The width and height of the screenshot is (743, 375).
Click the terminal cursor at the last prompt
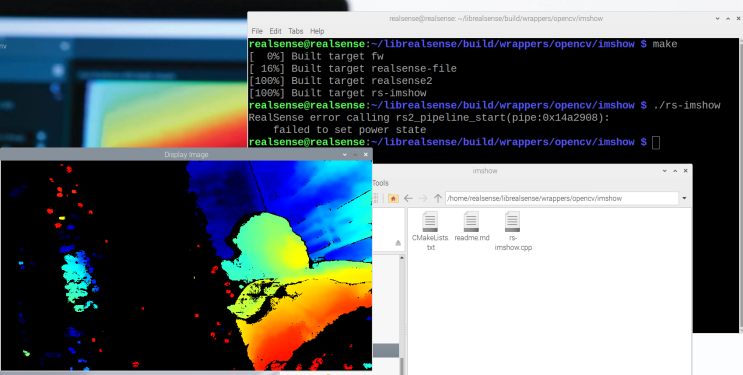[x=656, y=142]
